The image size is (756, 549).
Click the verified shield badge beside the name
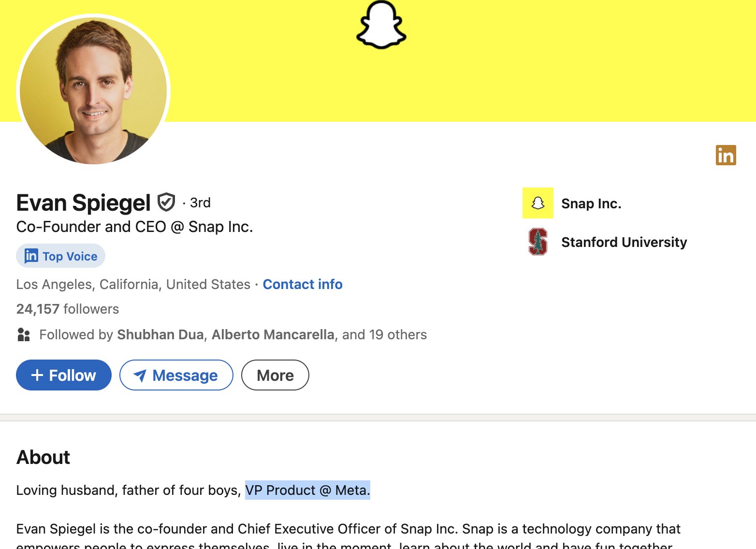click(166, 202)
